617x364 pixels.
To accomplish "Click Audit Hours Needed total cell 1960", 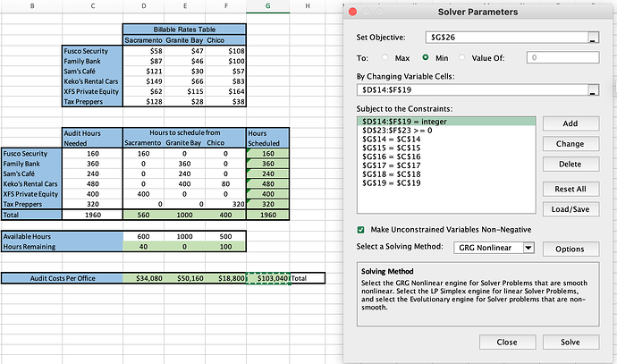I will (x=92, y=215).
